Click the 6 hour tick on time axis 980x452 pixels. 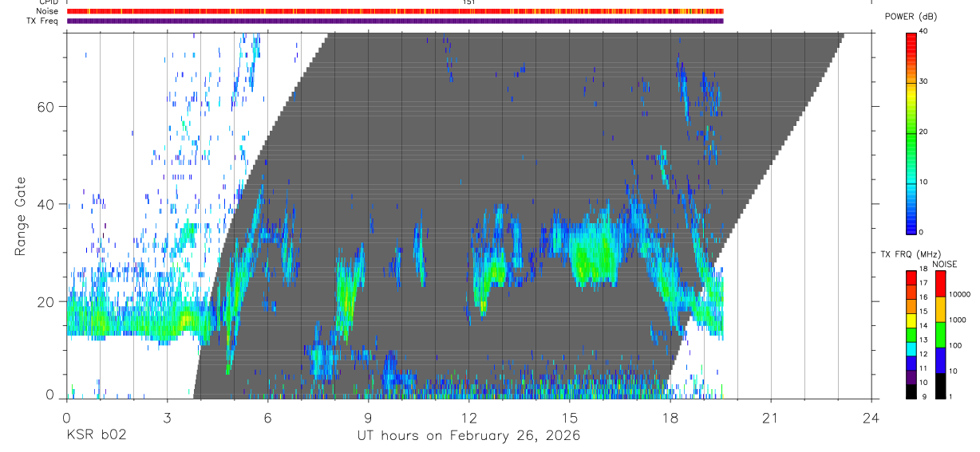click(267, 418)
